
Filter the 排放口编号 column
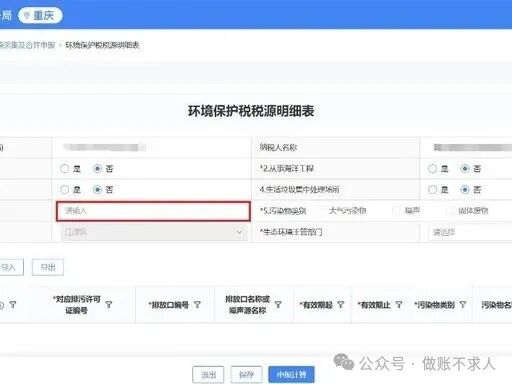pyautogui.click(x=197, y=304)
